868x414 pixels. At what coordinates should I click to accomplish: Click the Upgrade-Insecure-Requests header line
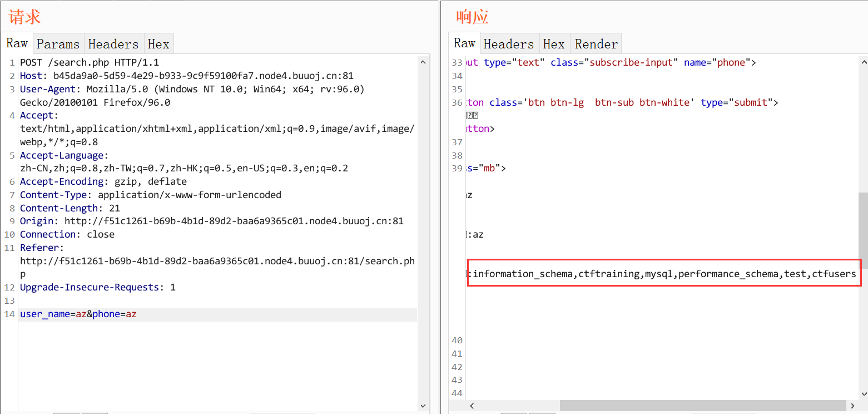98,287
